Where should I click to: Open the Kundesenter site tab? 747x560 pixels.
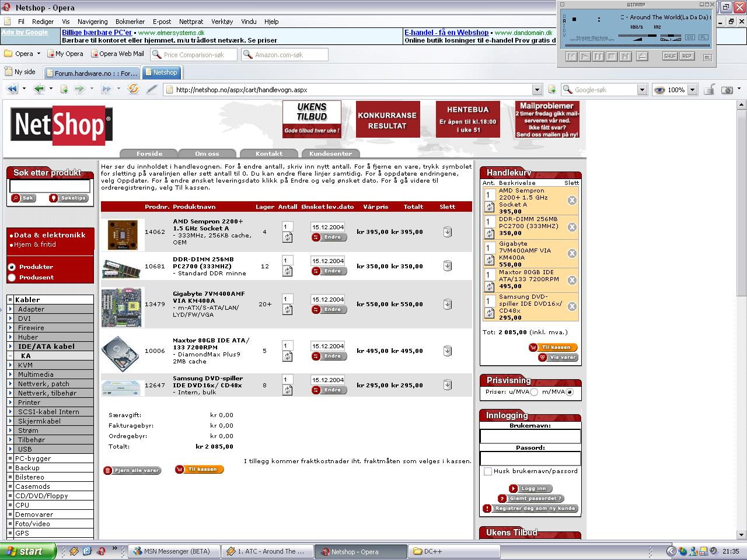(330, 153)
